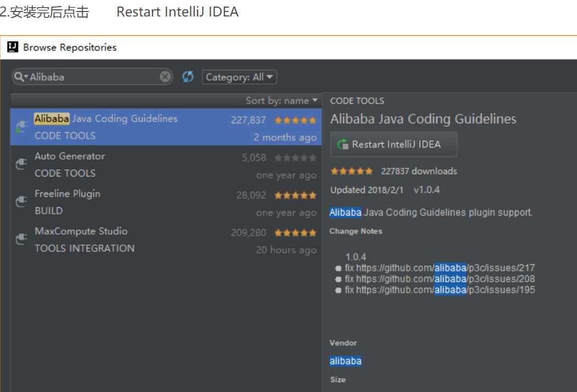Click the "227837 downloads" text
Screen dimensions: 577x392
[x=419, y=171]
